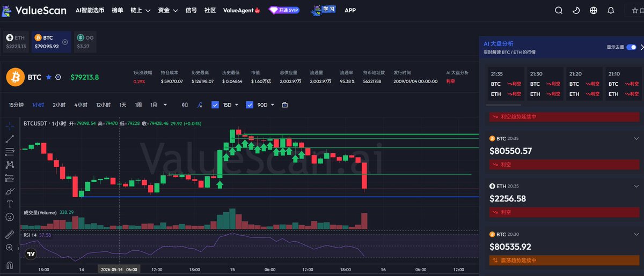Screen dimensions: 644x276
Task: Favorite BTC with the blue star
Action: (x=49, y=77)
